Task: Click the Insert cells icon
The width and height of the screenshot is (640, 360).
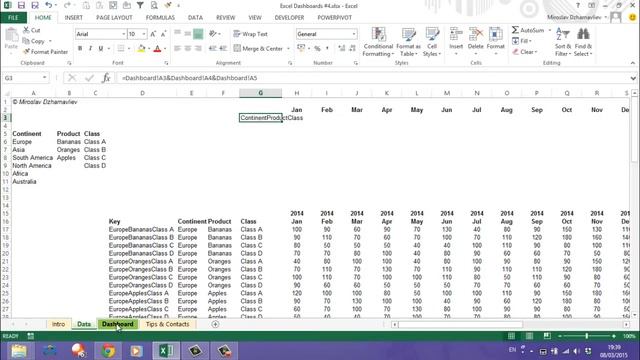Action: click(x=456, y=40)
